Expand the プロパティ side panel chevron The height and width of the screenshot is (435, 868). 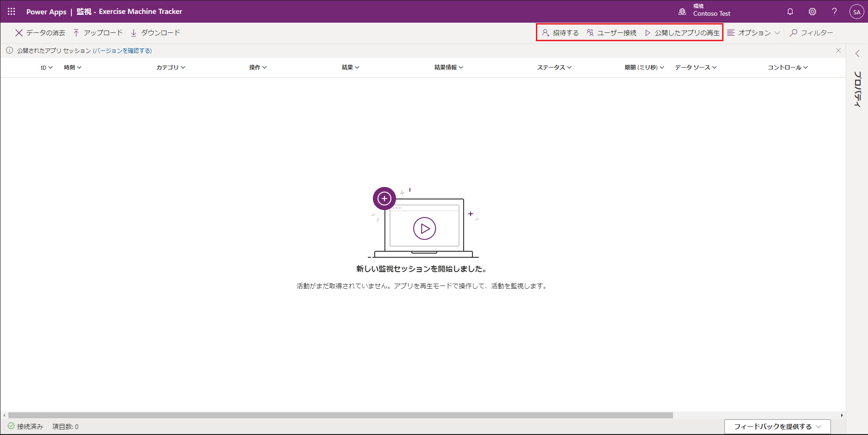(857, 54)
